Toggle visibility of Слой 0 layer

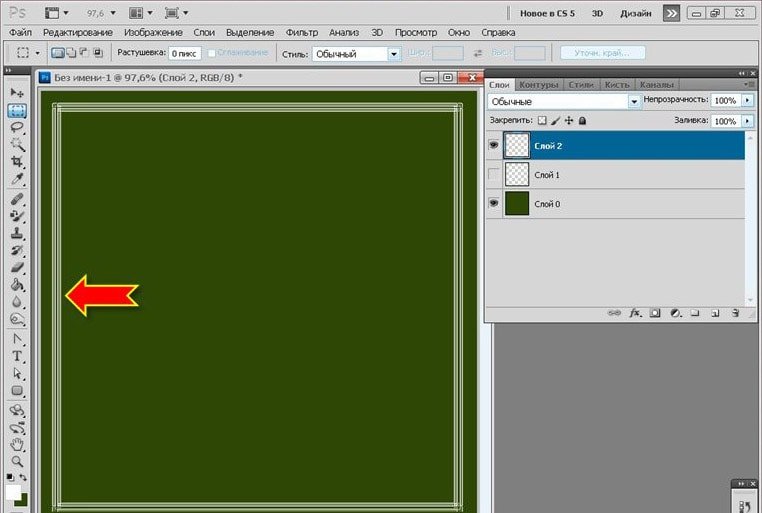[x=493, y=204]
